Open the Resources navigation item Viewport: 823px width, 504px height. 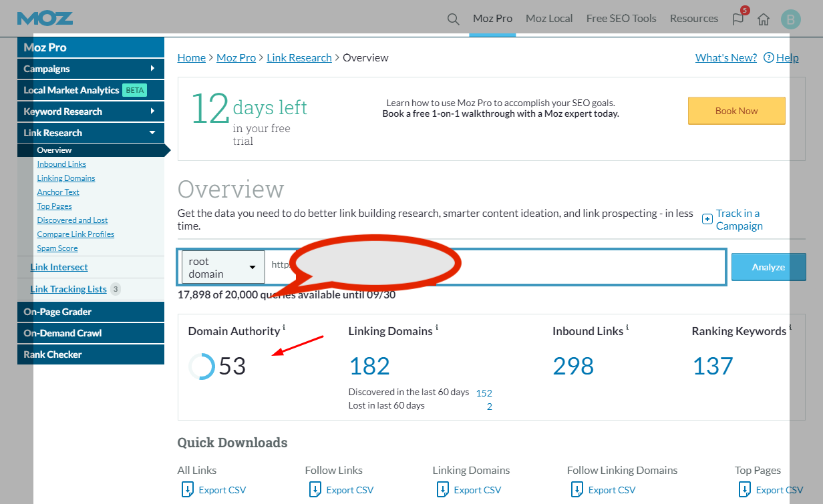coord(694,19)
